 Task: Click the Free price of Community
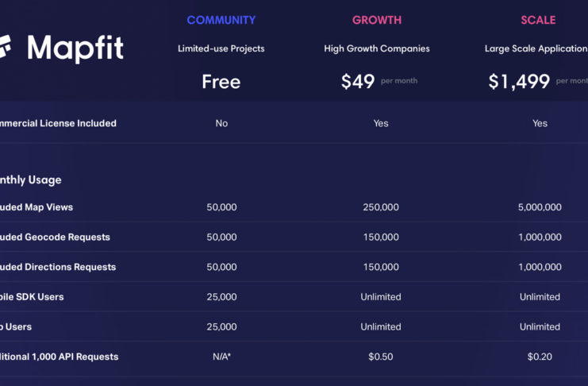(x=221, y=82)
